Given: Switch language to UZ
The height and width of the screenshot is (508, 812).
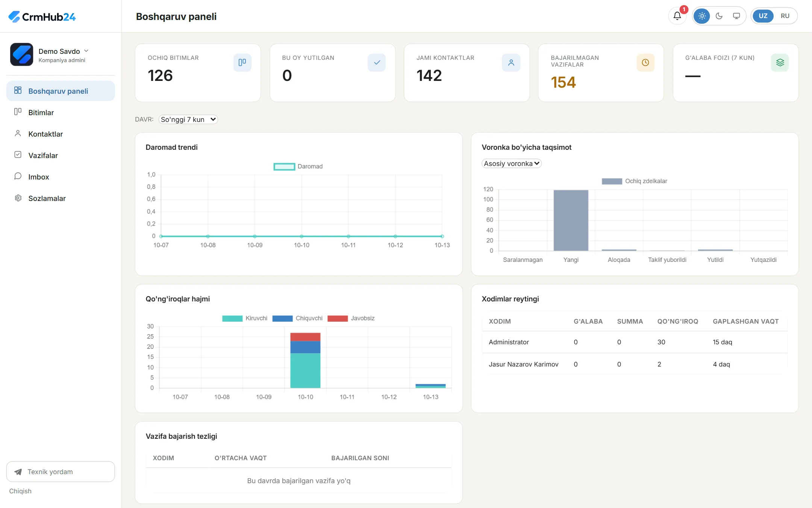Looking at the screenshot, I should [x=763, y=16].
